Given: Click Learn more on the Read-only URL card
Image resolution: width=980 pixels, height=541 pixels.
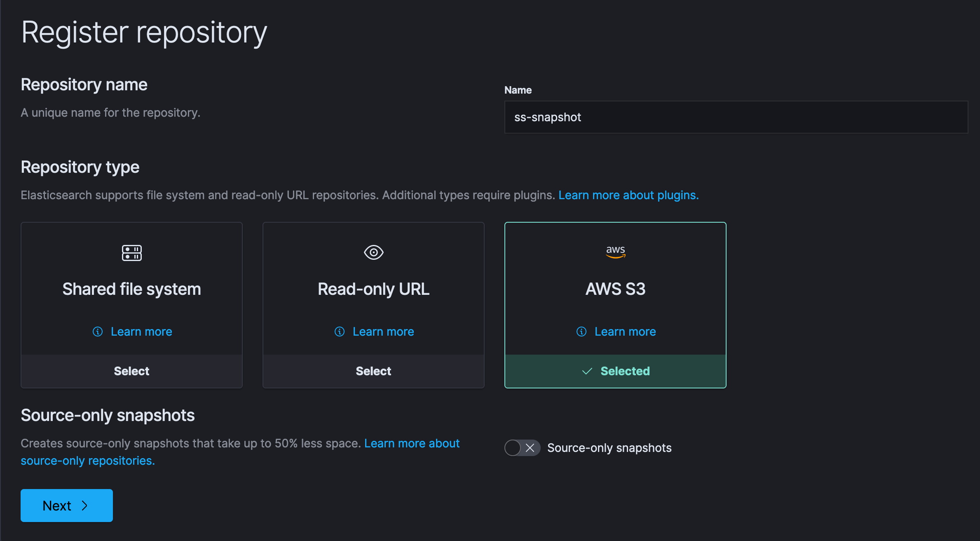Looking at the screenshot, I should (x=383, y=332).
